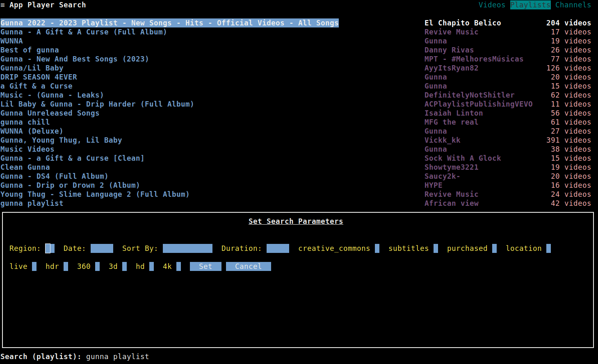Click channel name 'Sock With A Glock'
Viewport: 598px width, 364px height.
point(463,158)
